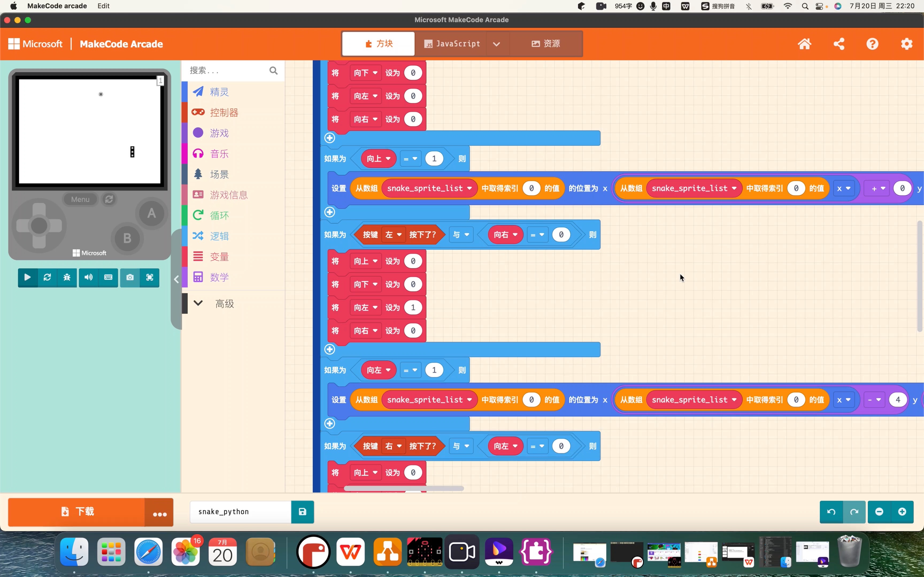This screenshot has height=577, width=924.
Task: Toggle the simulator keyboard controls
Action: coord(109,278)
